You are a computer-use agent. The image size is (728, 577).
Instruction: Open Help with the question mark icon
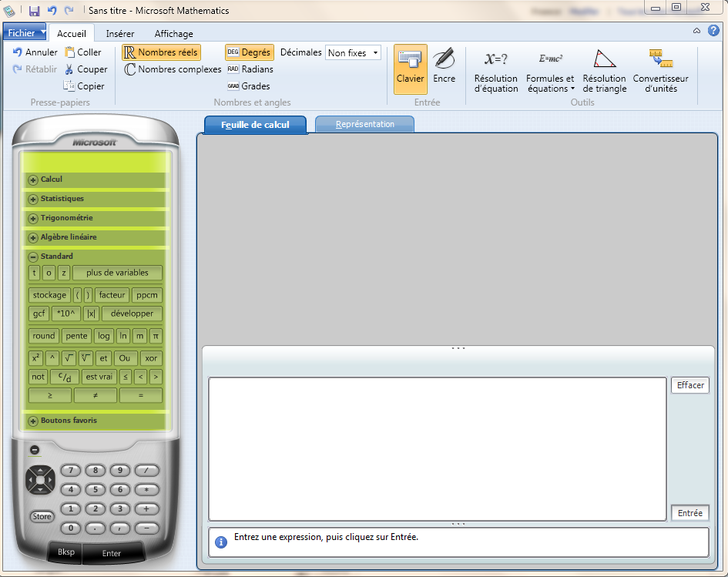tap(713, 31)
